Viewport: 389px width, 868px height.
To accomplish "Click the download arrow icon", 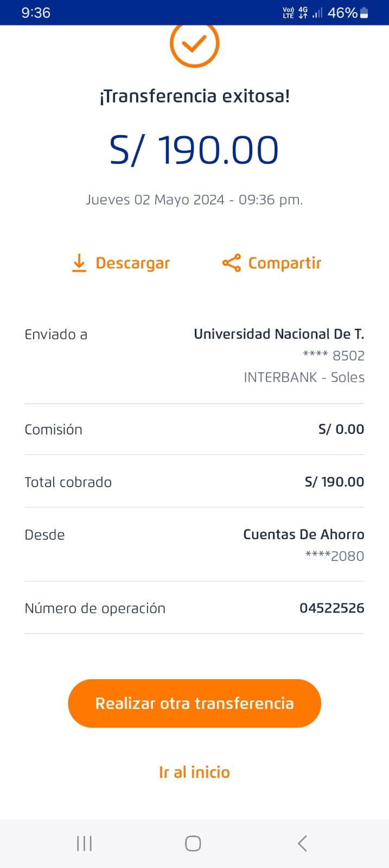I will (79, 263).
